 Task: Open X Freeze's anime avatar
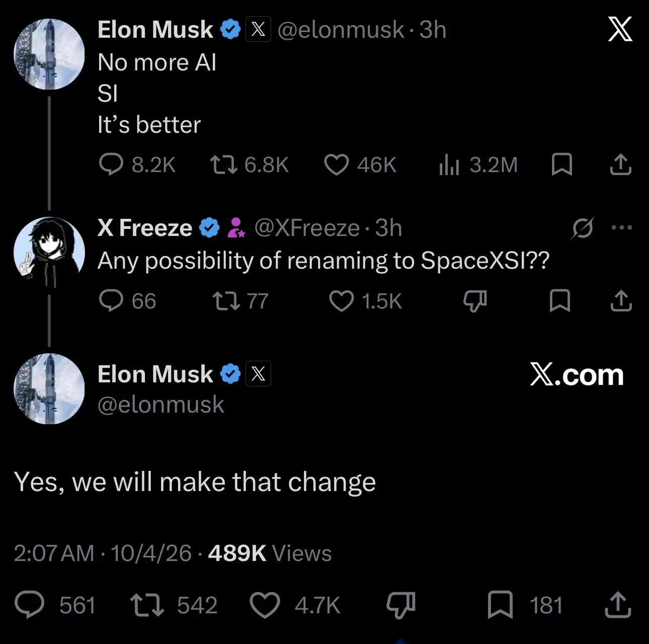(x=49, y=253)
